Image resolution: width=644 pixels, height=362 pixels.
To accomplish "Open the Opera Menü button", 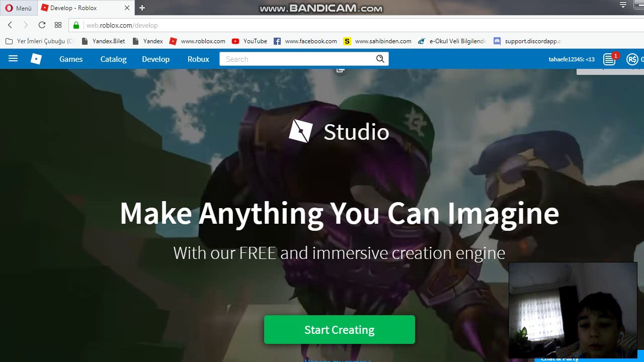I will 18,8.
